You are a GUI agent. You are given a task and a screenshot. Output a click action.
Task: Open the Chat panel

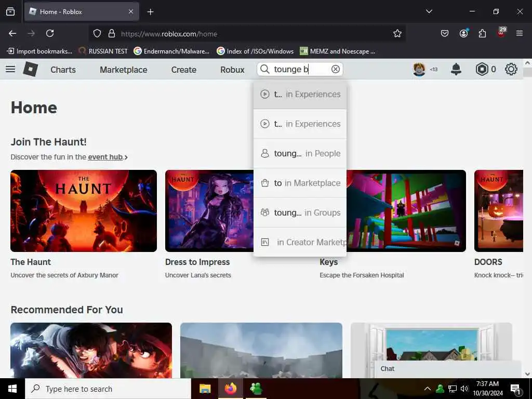tap(448, 369)
